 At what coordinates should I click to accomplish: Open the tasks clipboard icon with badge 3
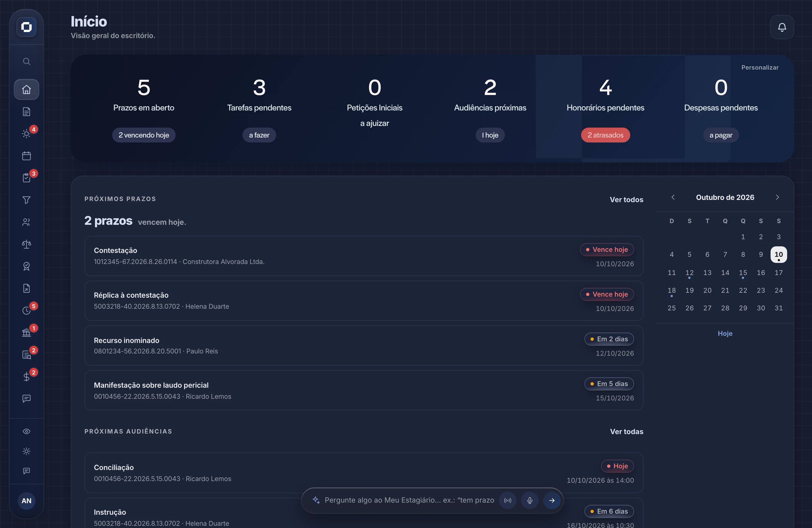click(26, 178)
